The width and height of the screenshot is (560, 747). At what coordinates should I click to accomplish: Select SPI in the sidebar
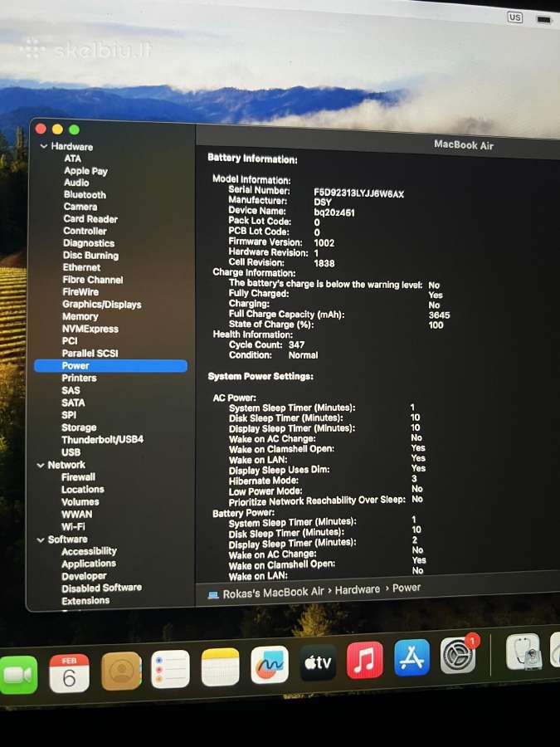coord(69,415)
